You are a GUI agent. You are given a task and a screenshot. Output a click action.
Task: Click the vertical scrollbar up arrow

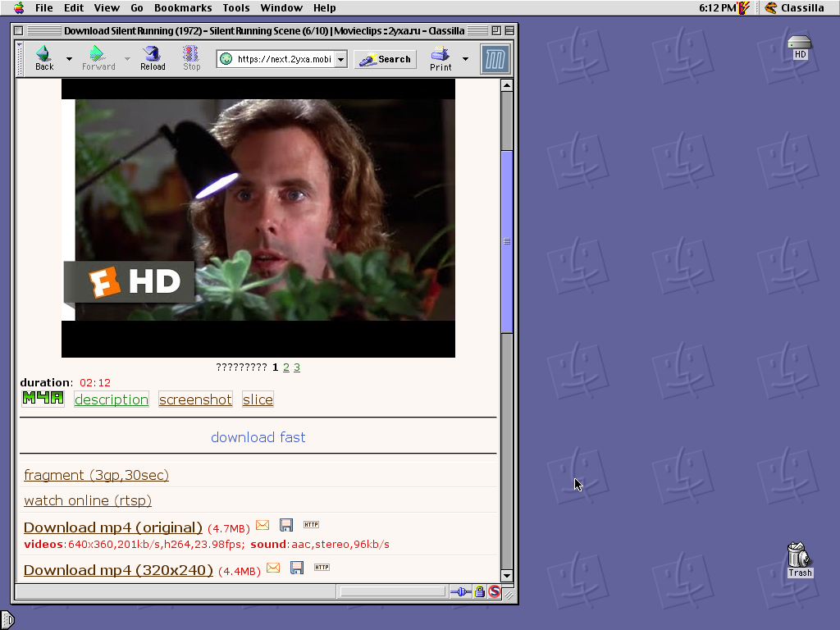pyautogui.click(x=507, y=85)
